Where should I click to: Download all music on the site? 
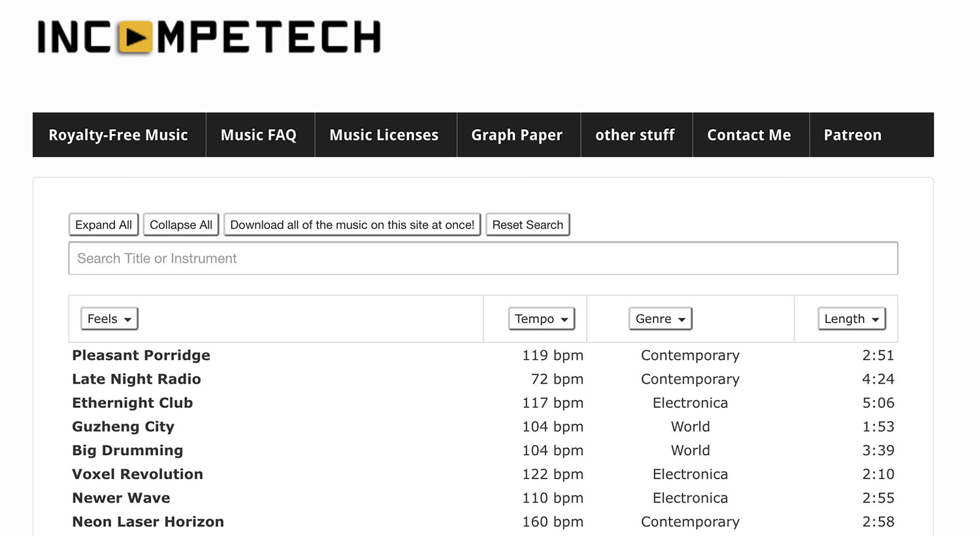click(x=352, y=224)
